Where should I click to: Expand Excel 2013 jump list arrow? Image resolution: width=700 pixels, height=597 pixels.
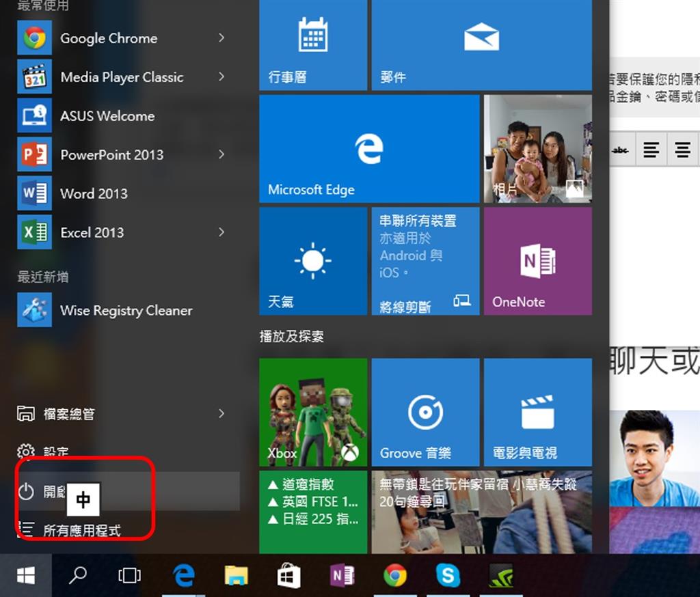[221, 232]
